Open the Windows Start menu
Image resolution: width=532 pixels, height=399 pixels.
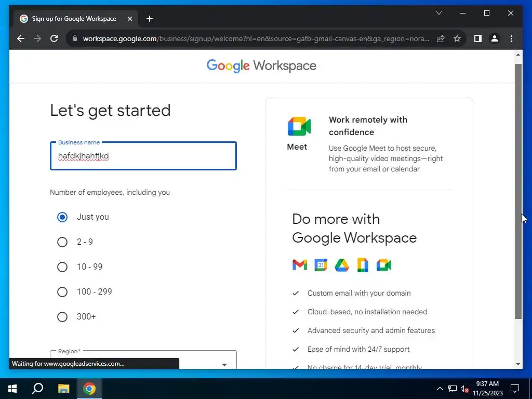pos(12,389)
